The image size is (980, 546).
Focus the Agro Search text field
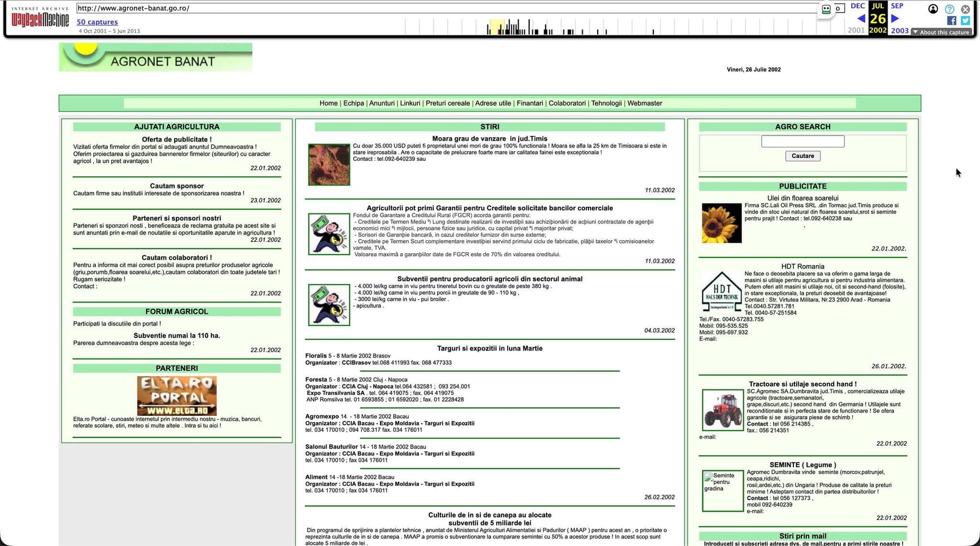click(x=803, y=142)
